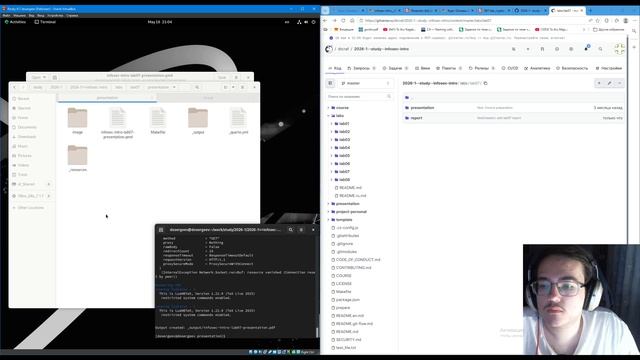
Task: Select the presentation.qmd file icon
Action: [118, 118]
